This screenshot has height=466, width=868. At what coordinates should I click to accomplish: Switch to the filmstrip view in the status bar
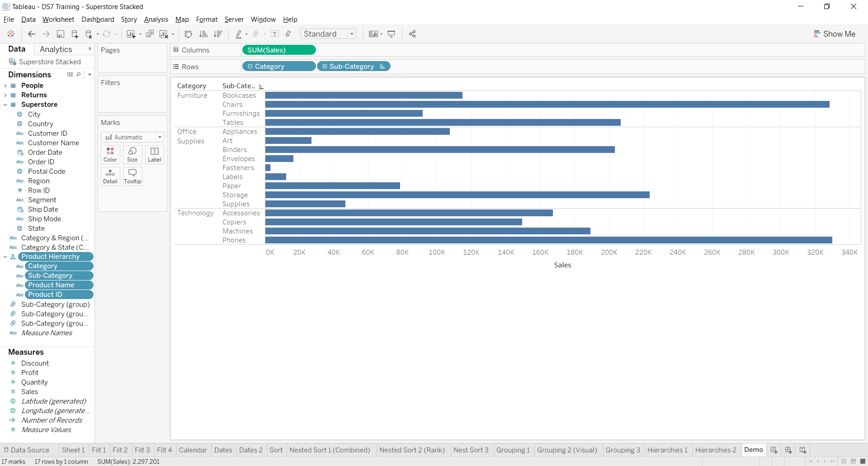(853, 461)
